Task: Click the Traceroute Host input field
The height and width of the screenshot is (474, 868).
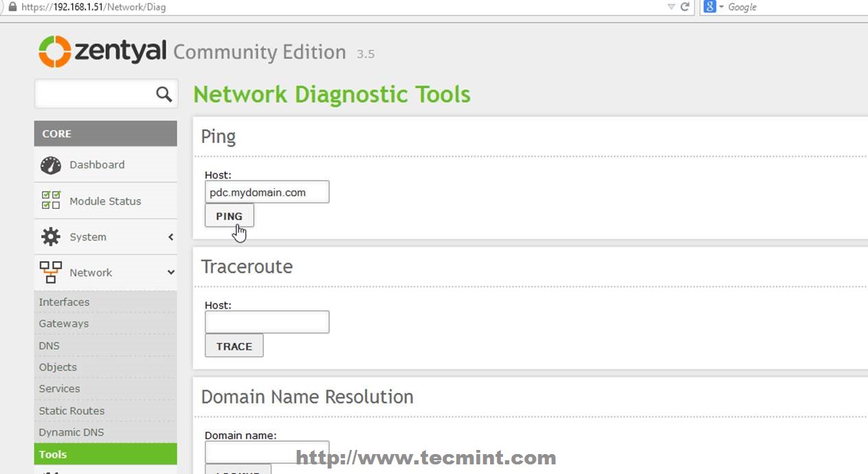Action: click(267, 322)
